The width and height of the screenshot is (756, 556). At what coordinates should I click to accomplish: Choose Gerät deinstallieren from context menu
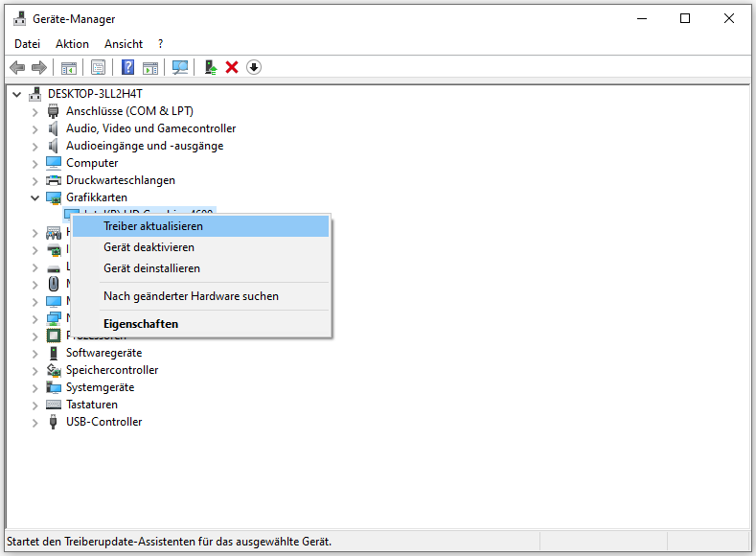[200, 268]
